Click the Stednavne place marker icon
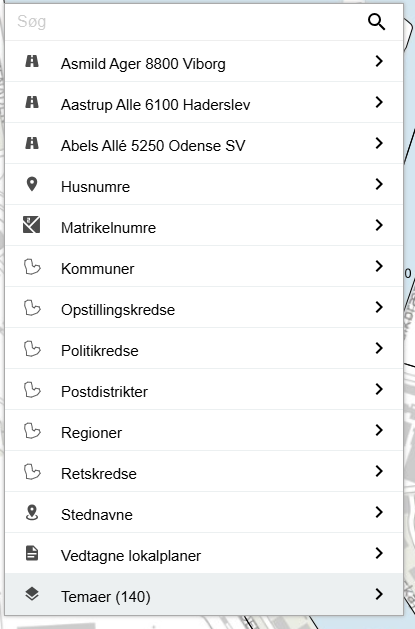The image size is (415, 629). point(32,512)
